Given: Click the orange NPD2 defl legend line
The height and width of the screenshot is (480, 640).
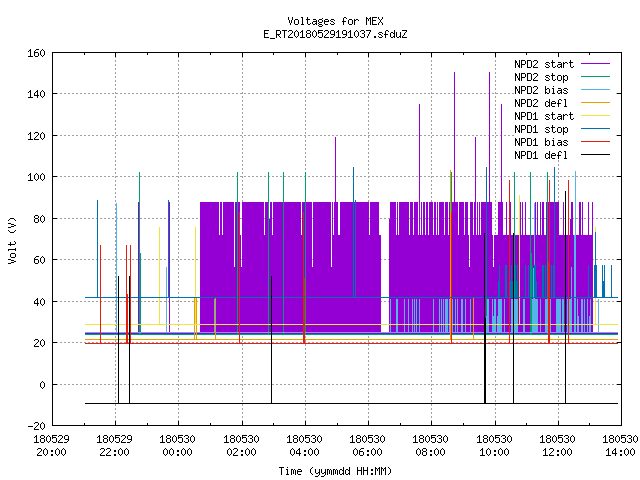Looking at the screenshot, I should [x=595, y=102].
